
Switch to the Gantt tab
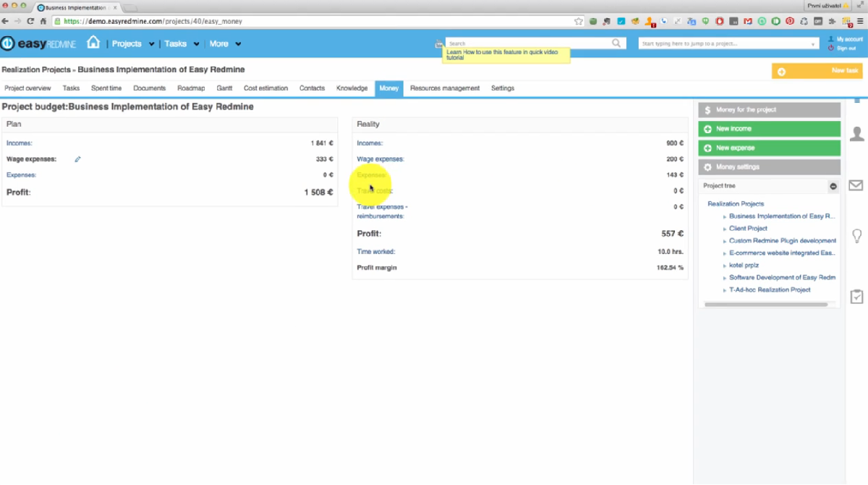coord(224,88)
